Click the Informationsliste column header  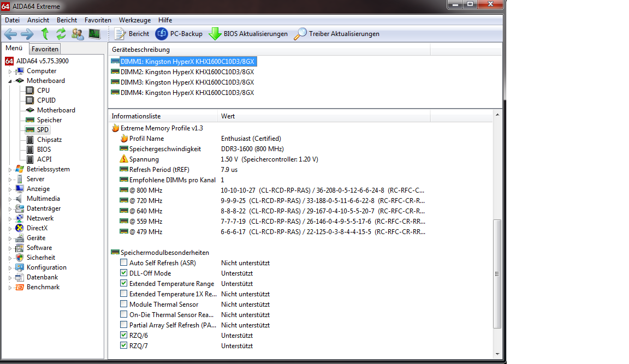[163, 116]
